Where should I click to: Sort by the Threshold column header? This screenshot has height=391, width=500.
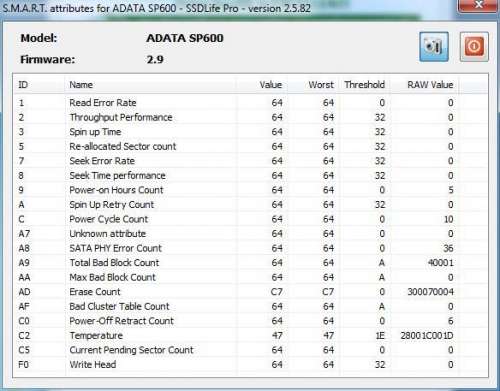(x=365, y=85)
